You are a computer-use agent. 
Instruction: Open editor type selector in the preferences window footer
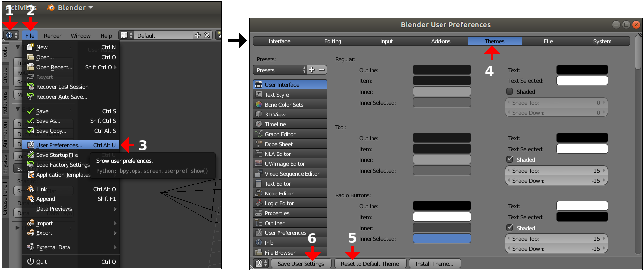pyautogui.click(x=261, y=263)
